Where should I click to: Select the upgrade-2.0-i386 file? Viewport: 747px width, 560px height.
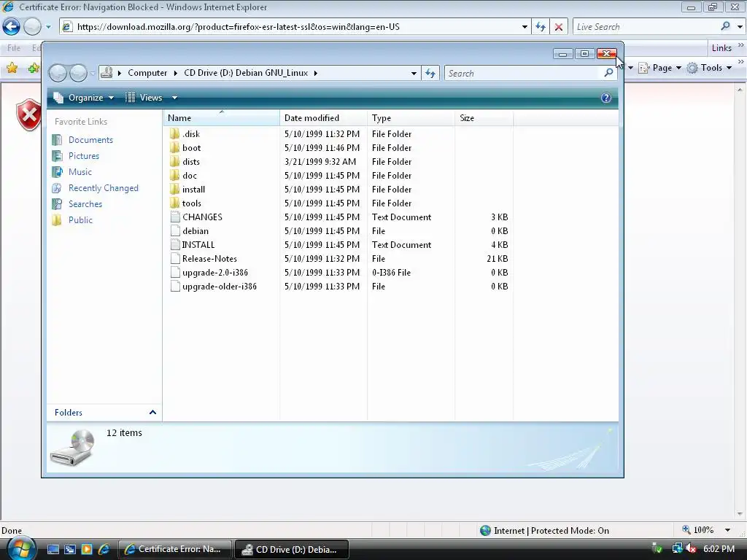pos(215,272)
